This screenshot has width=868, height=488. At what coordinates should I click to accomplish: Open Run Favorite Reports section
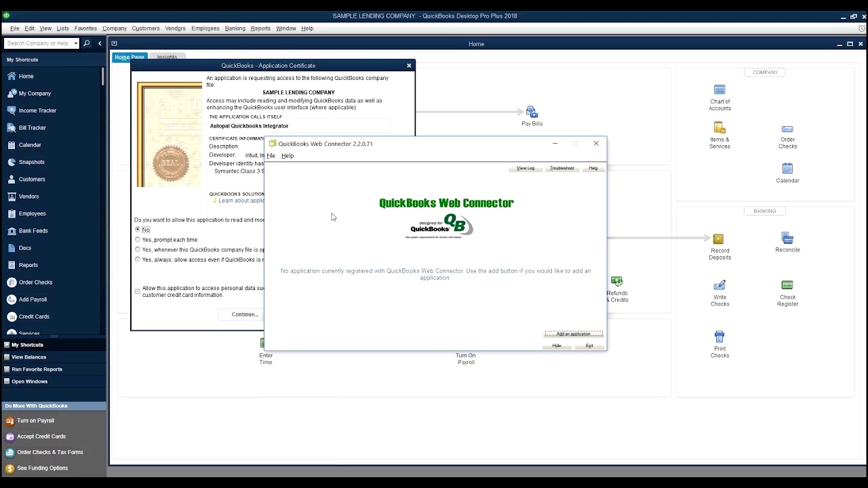point(53,369)
